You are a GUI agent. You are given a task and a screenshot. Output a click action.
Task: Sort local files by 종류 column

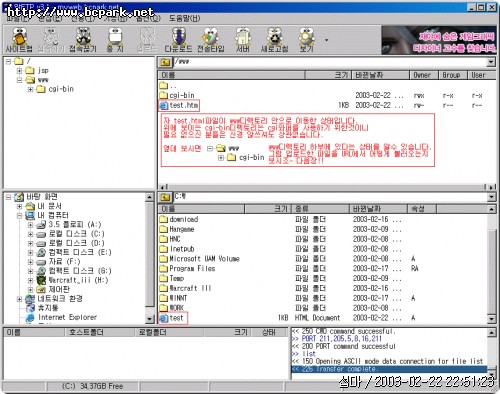point(320,209)
